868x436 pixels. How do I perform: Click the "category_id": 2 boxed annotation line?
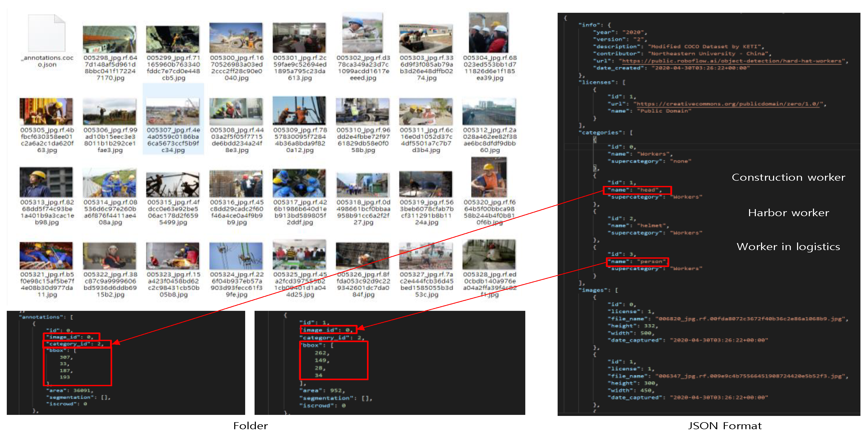point(77,344)
